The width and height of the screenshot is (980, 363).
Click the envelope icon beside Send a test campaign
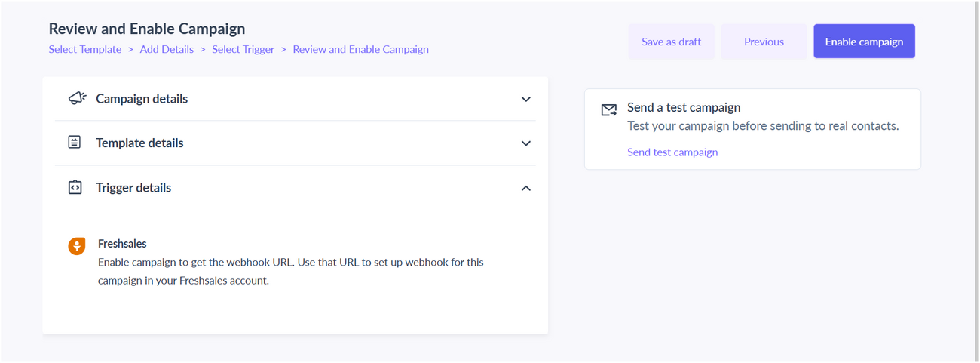(608, 110)
